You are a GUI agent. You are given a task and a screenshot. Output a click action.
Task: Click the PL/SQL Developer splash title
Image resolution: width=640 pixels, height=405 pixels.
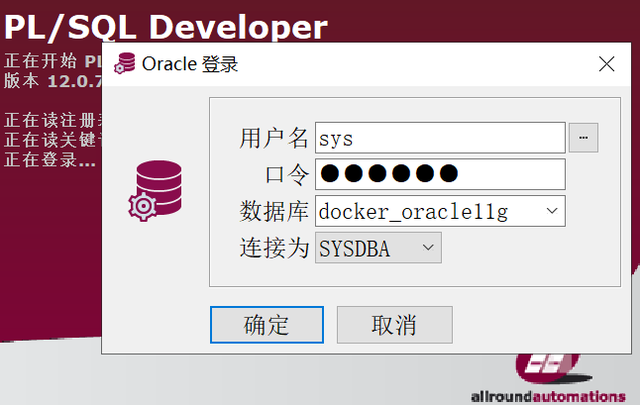click(166, 28)
